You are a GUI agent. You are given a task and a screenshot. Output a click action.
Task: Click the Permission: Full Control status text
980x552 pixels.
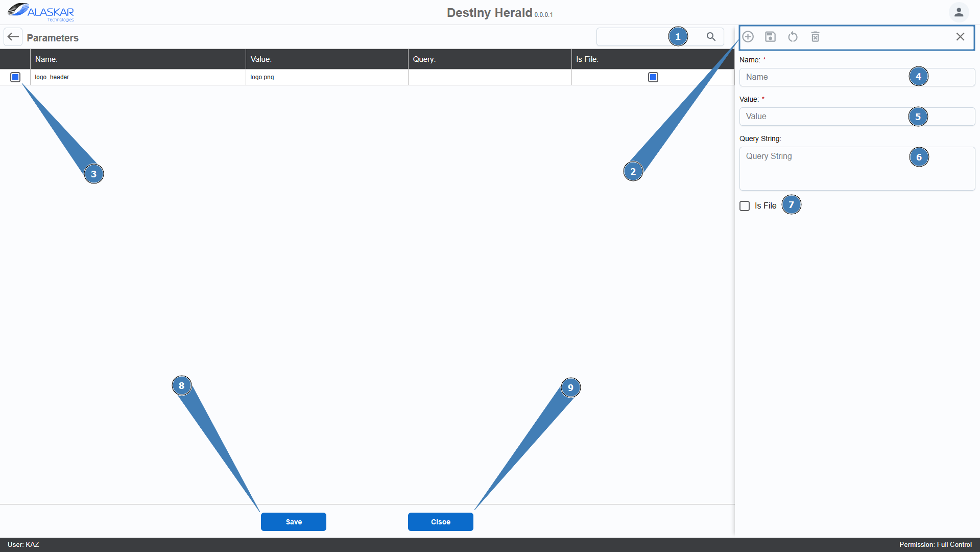(936, 545)
